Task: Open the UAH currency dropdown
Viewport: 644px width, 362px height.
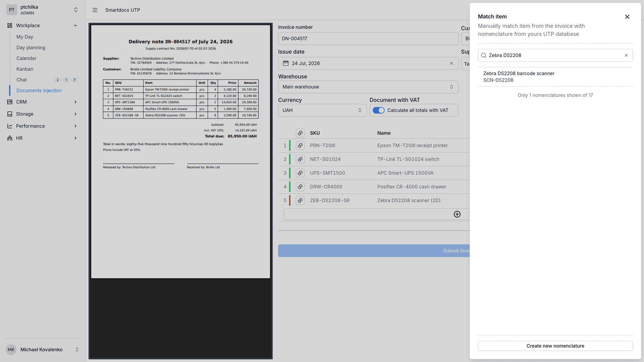Action: pyautogui.click(x=322, y=110)
